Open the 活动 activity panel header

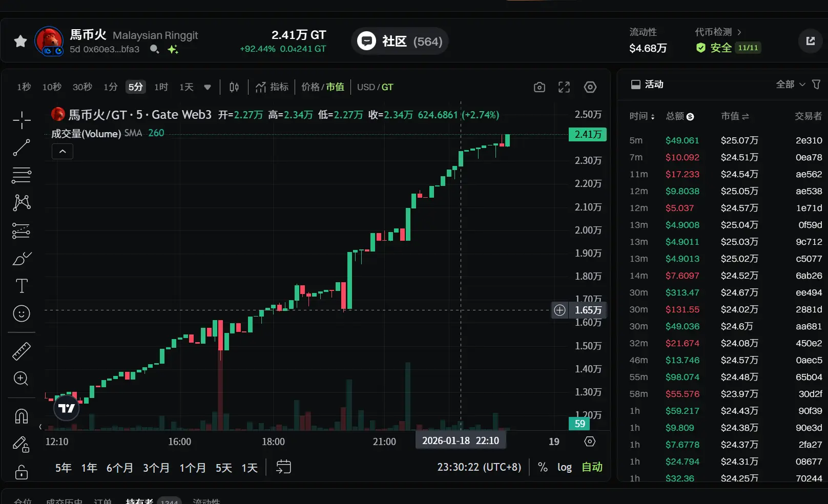pos(647,84)
